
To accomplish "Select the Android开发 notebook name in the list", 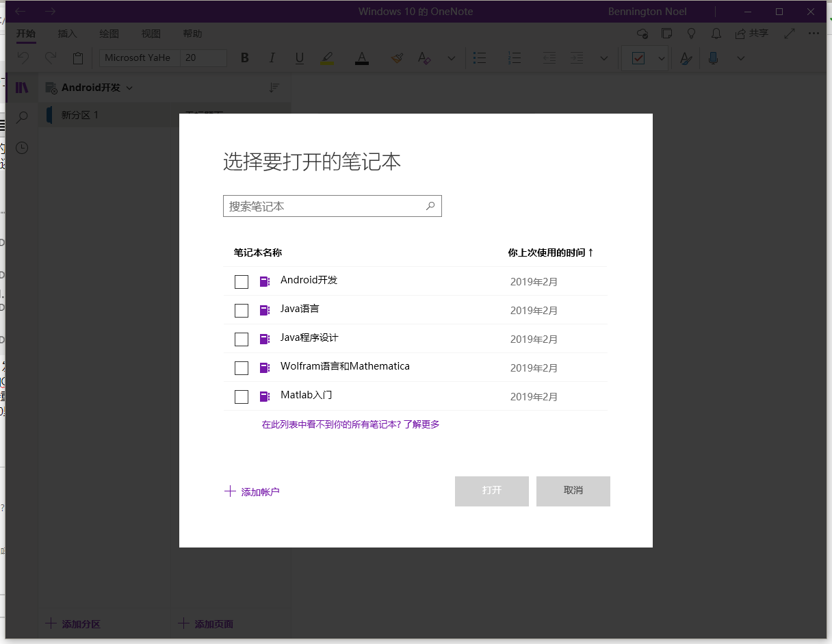I will tap(309, 280).
